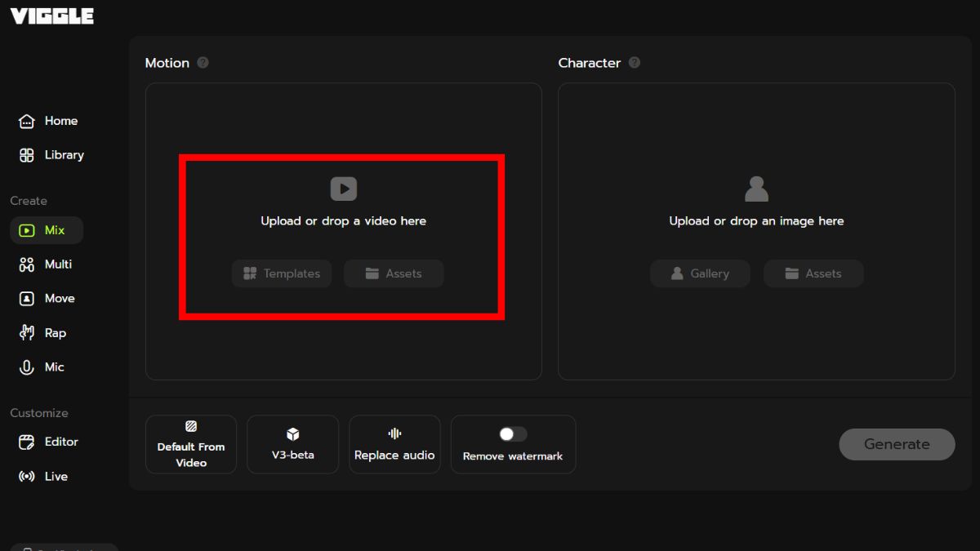980x551 pixels.
Task: Click the Generate button
Action: (897, 444)
